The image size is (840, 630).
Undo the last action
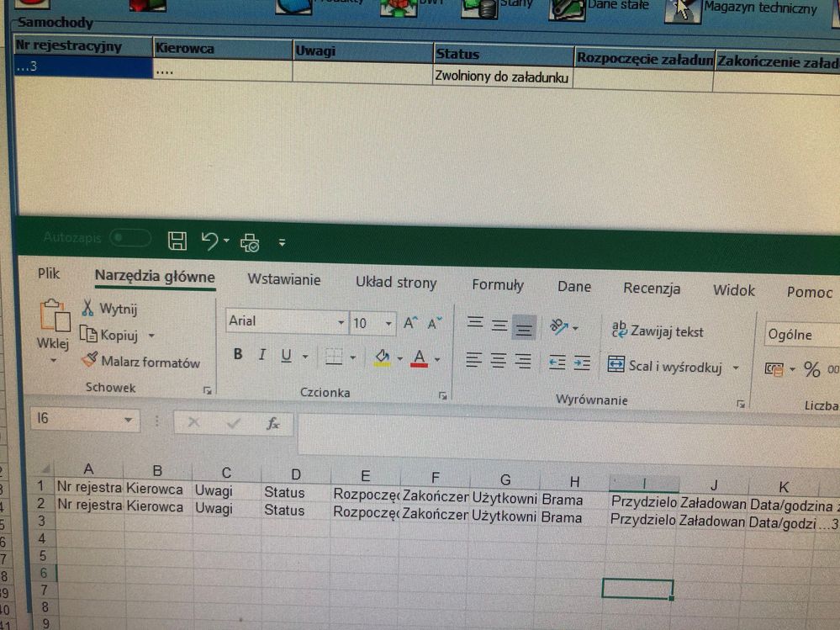tap(209, 241)
